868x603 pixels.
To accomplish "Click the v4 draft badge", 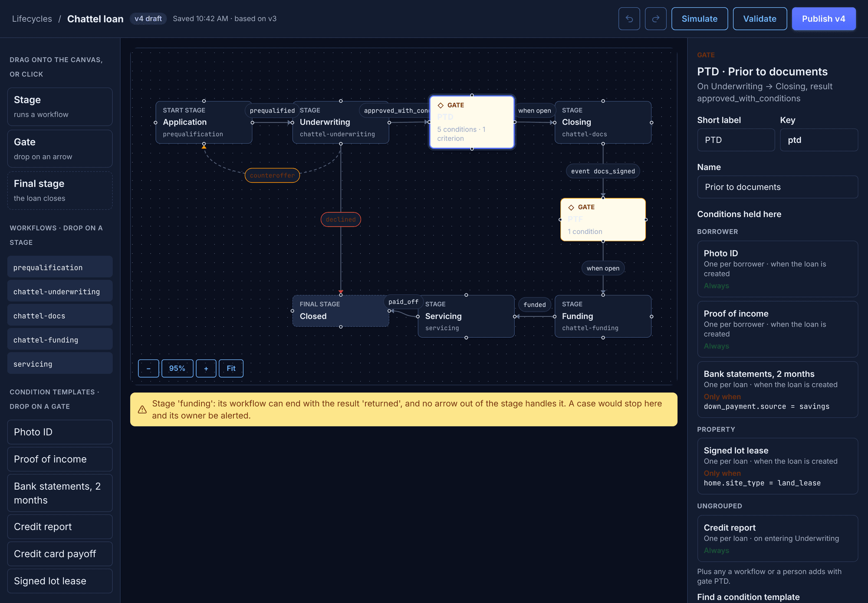I will [x=148, y=19].
